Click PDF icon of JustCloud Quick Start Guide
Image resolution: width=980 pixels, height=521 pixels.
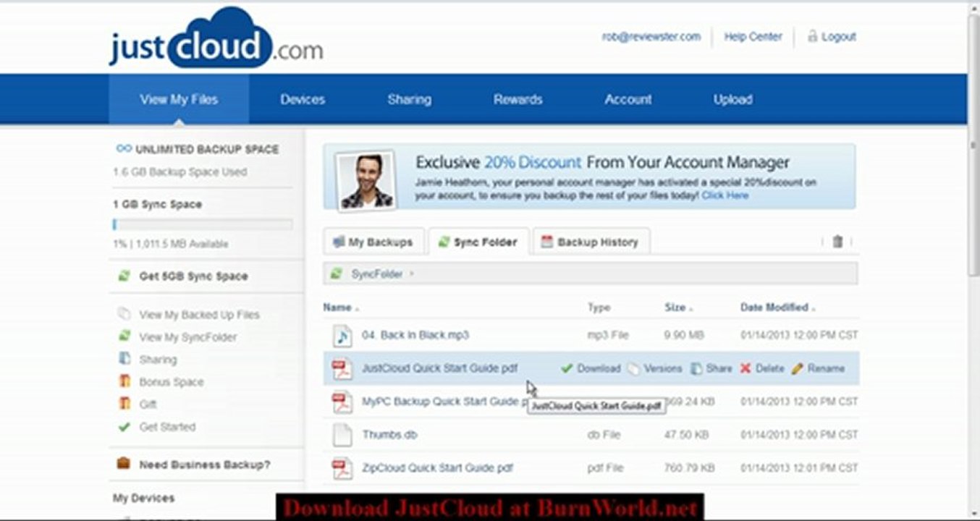tap(342, 368)
